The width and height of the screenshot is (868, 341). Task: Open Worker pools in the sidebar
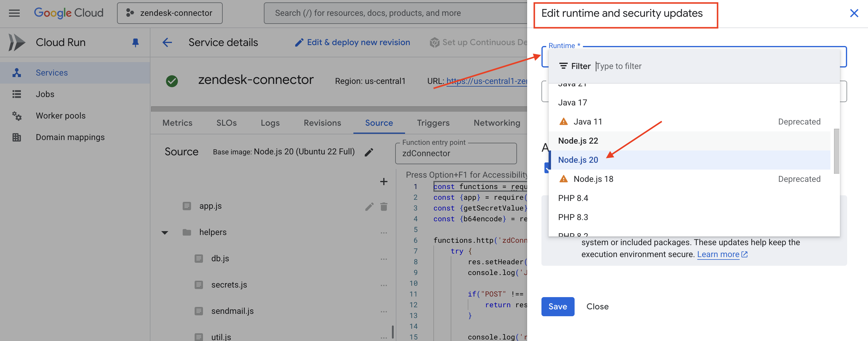[61, 116]
